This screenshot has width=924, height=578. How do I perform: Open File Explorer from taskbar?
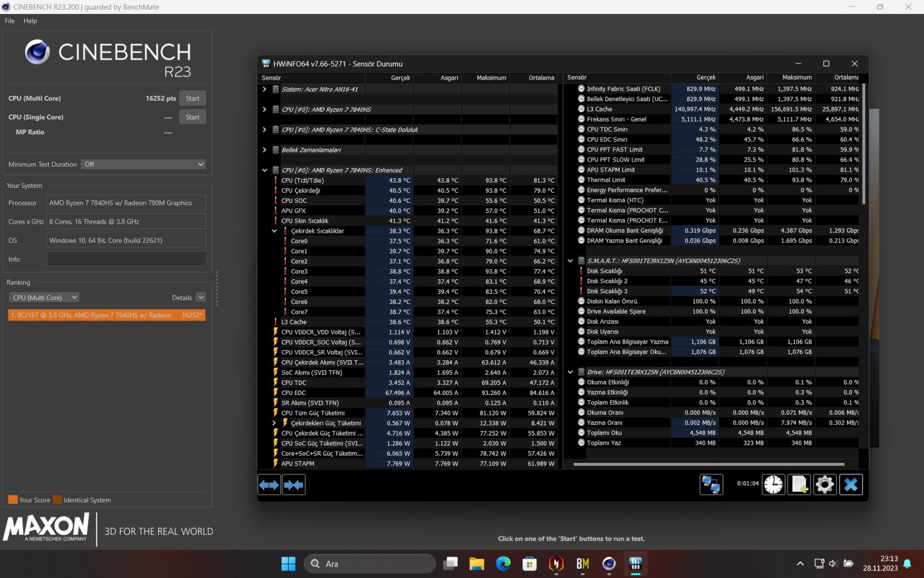(x=476, y=564)
